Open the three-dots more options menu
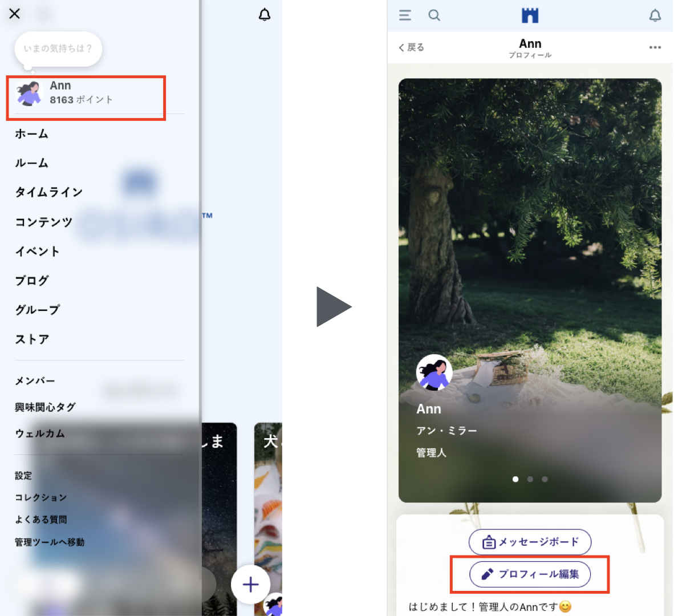Image resolution: width=674 pixels, height=616 pixels. tap(655, 47)
